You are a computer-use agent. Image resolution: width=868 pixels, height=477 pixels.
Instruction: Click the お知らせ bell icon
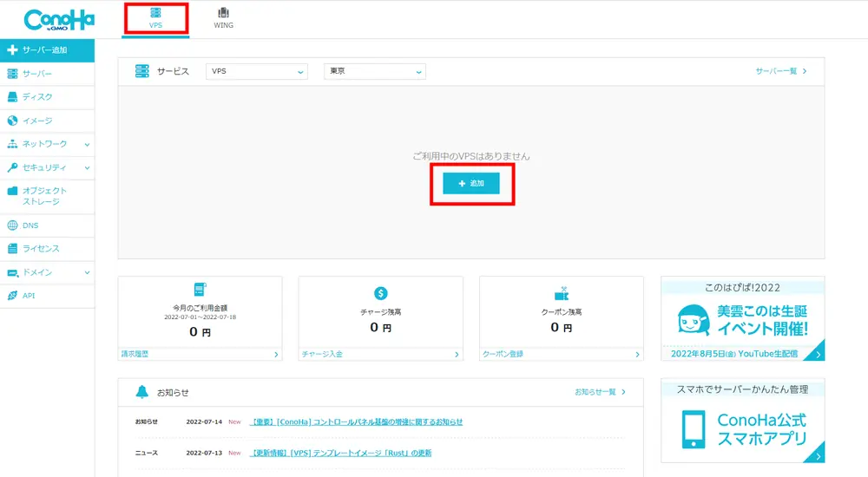coord(142,392)
